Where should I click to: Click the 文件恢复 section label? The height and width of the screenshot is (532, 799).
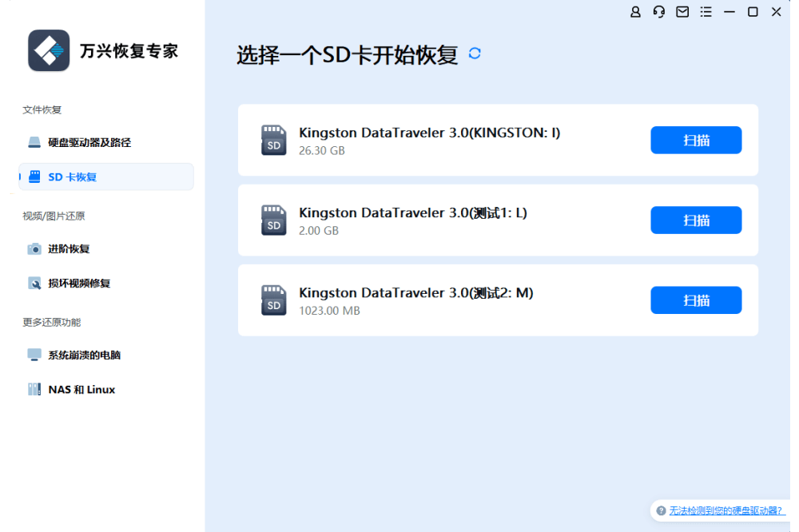pos(42,109)
